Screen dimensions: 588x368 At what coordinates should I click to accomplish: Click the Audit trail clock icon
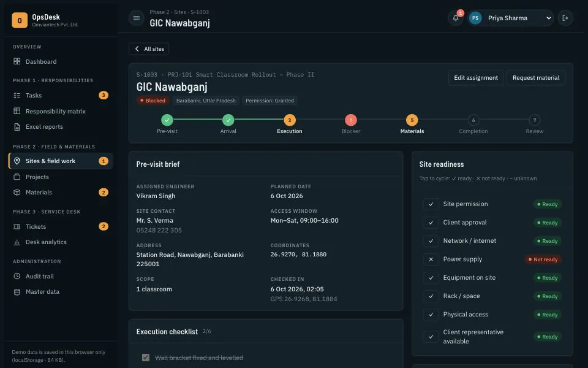click(x=17, y=276)
